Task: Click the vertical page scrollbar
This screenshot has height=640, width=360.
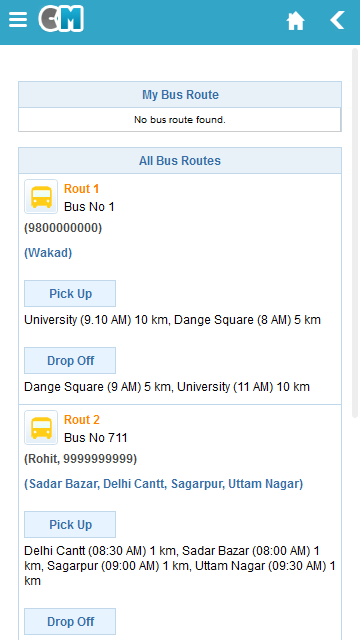Action: coord(355,233)
